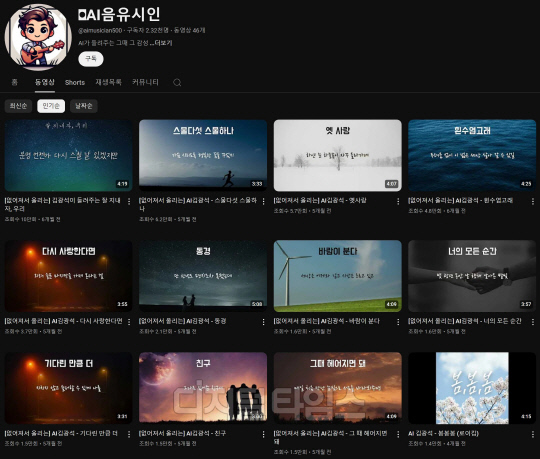Open options dropdown for 다시 사랑한다면 video
The image size is (540, 459).
point(129,322)
